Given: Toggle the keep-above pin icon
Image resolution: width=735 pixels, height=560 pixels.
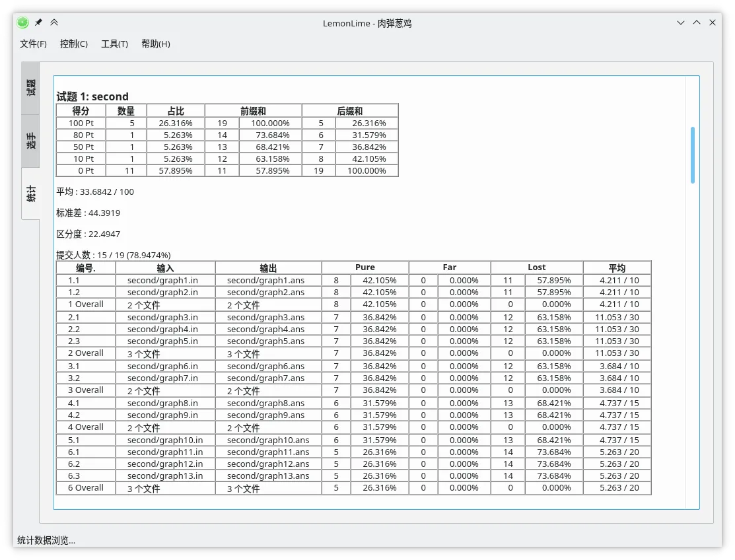Looking at the screenshot, I should pyautogui.click(x=38, y=22).
